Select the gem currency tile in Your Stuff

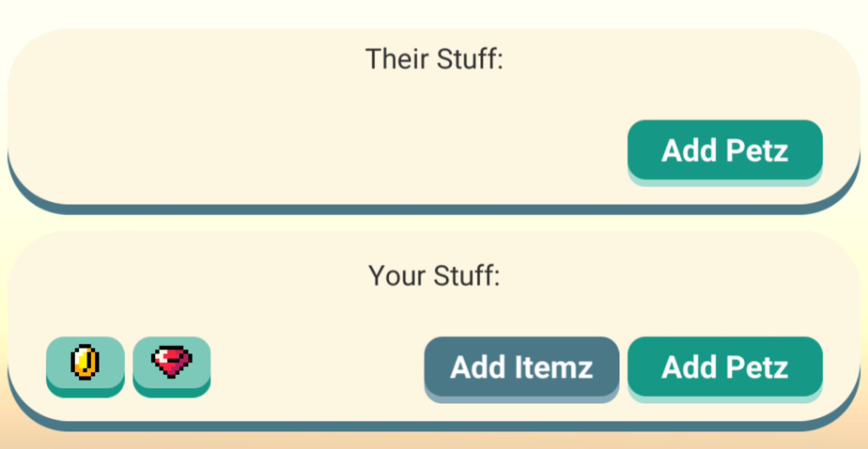tap(172, 363)
